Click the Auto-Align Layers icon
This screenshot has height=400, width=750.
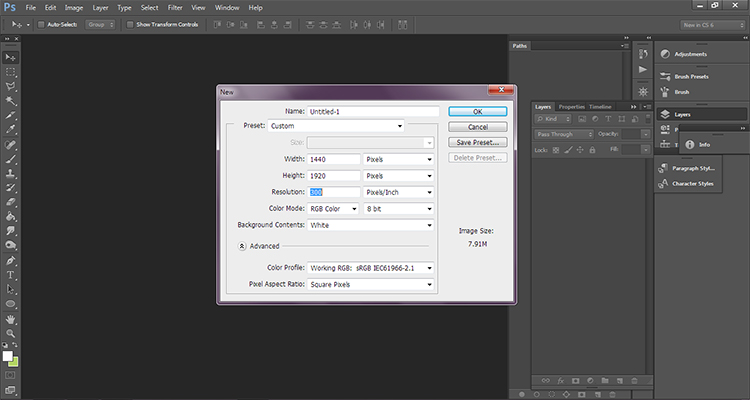(403, 25)
